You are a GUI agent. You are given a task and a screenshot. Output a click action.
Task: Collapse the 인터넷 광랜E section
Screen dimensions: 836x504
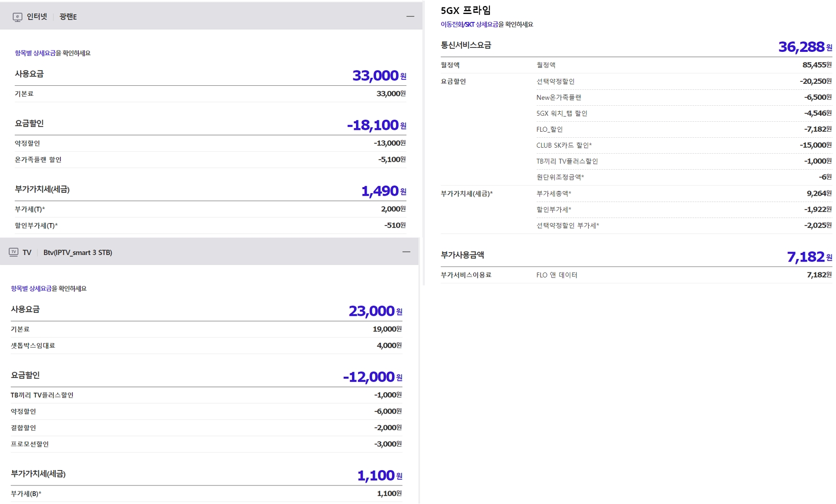(x=410, y=16)
